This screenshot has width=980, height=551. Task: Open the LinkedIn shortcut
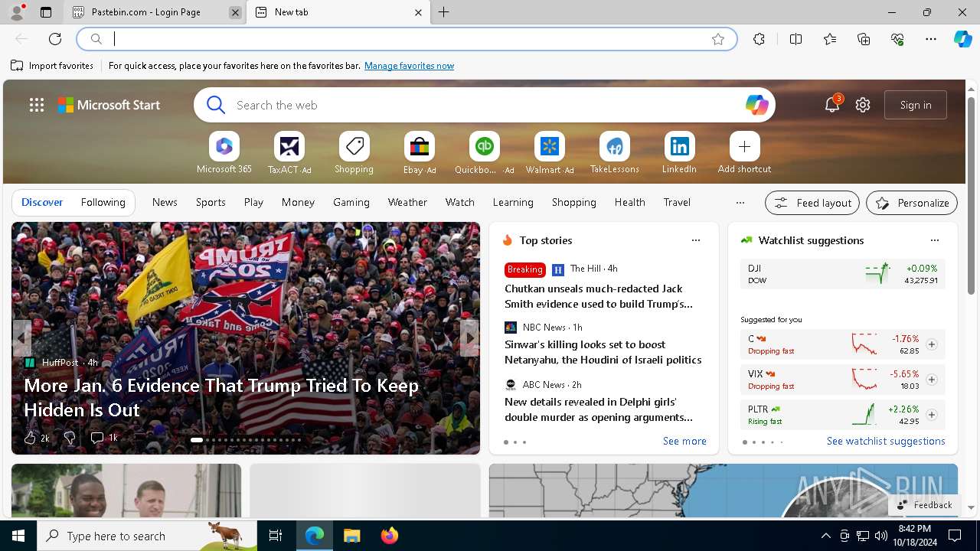pos(679,153)
